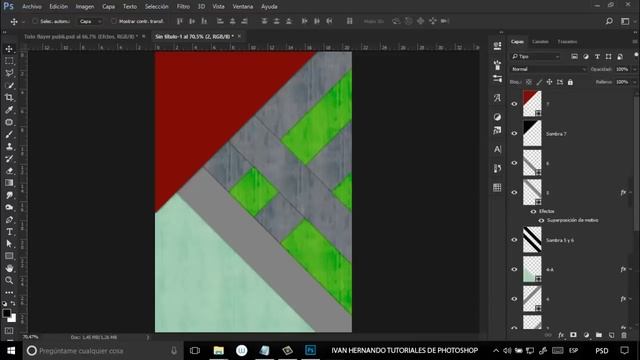Create a new layer from Layers panel
Screen dimensions: 640x360
pos(611,335)
